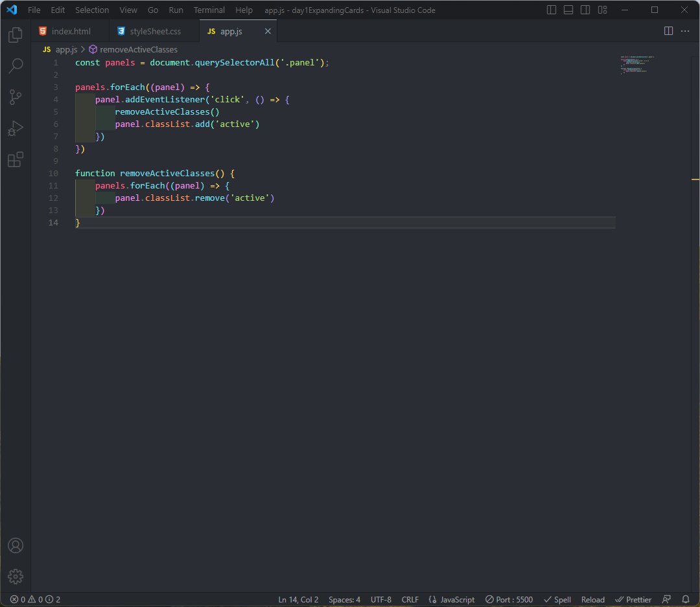Click the yellow overview ruler marker
This screenshot has width=700, height=607.
[695, 179]
